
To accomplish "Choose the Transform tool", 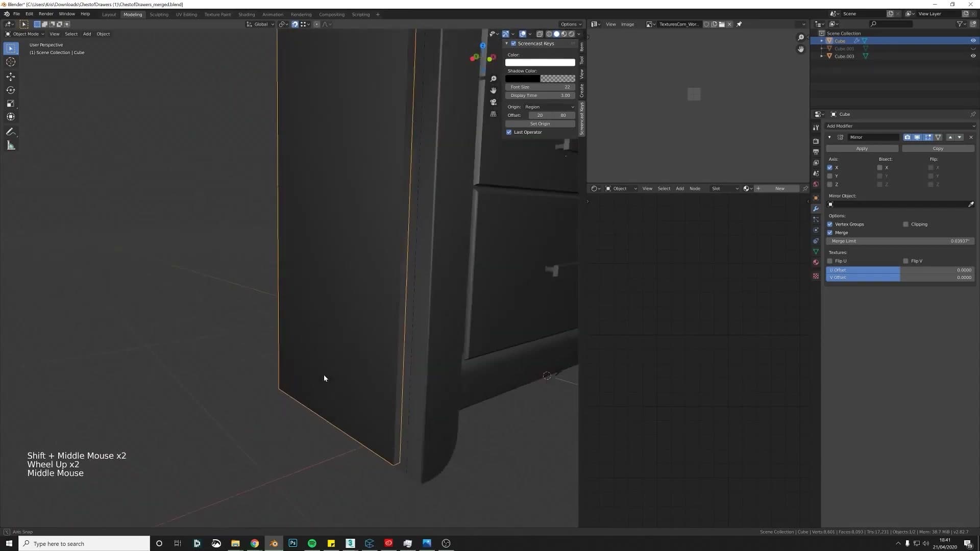I will [11, 117].
